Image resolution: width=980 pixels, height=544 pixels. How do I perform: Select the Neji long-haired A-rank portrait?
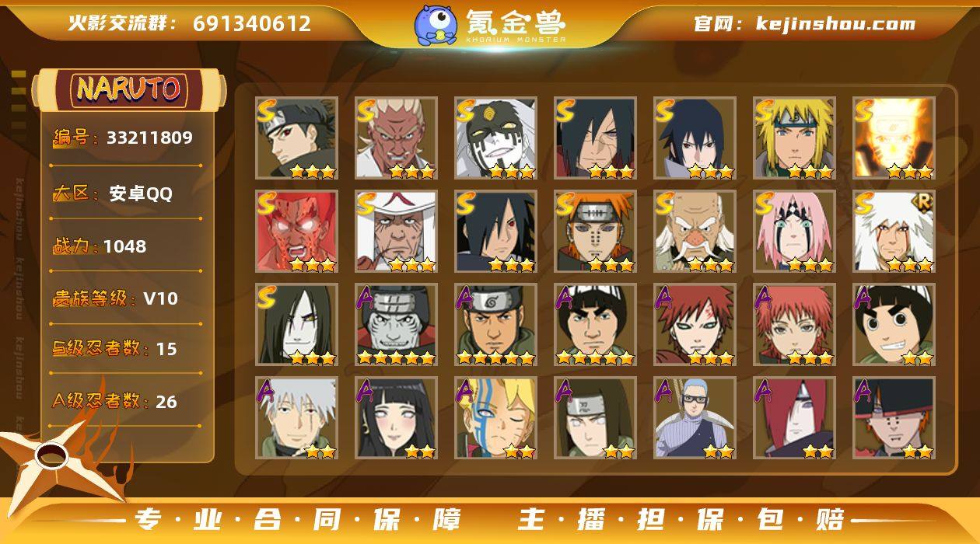pyautogui.click(x=595, y=417)
